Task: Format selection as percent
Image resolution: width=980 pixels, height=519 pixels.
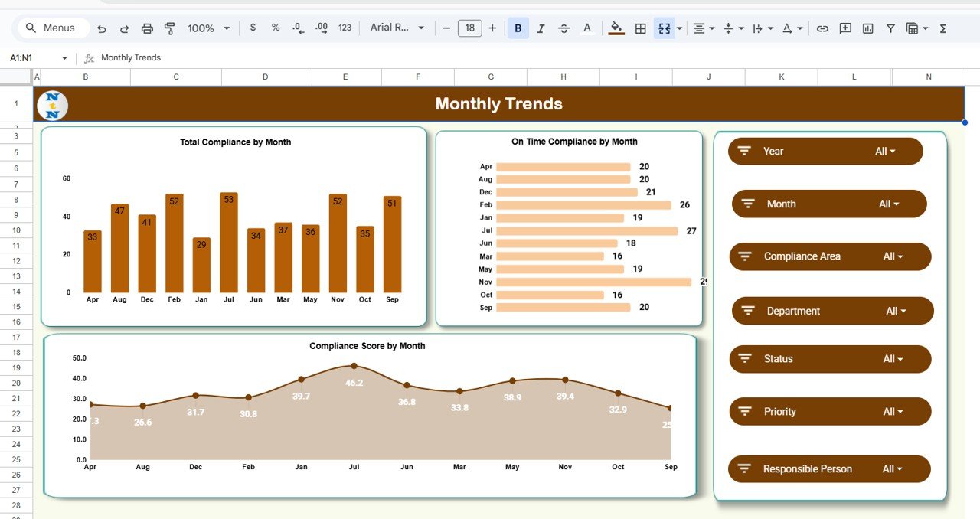Action: [275, 28]
